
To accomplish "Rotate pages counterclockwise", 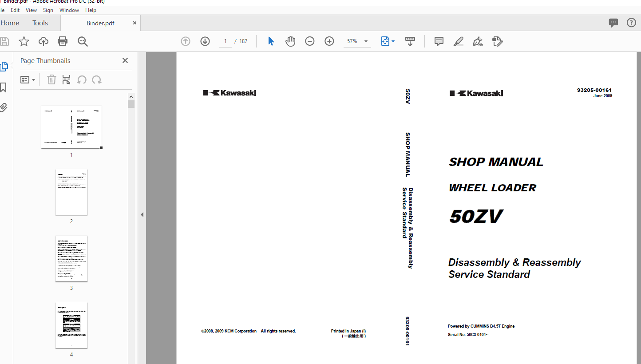I will 82,79.
